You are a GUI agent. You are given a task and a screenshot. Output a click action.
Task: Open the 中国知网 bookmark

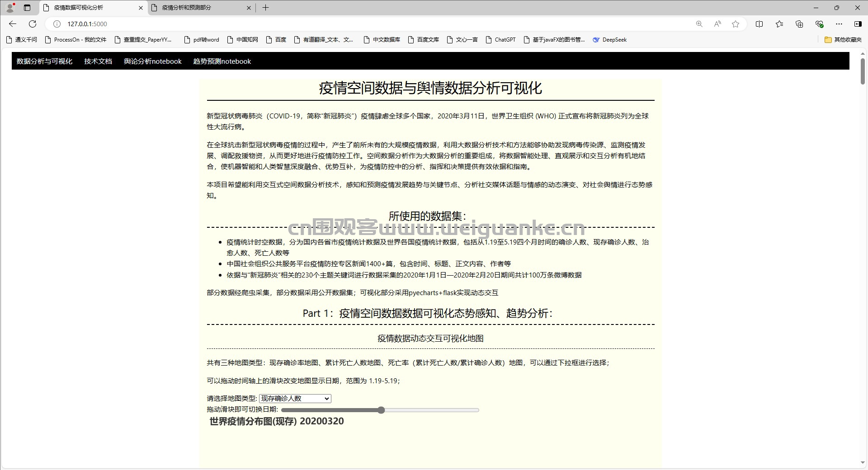[243, 40]
